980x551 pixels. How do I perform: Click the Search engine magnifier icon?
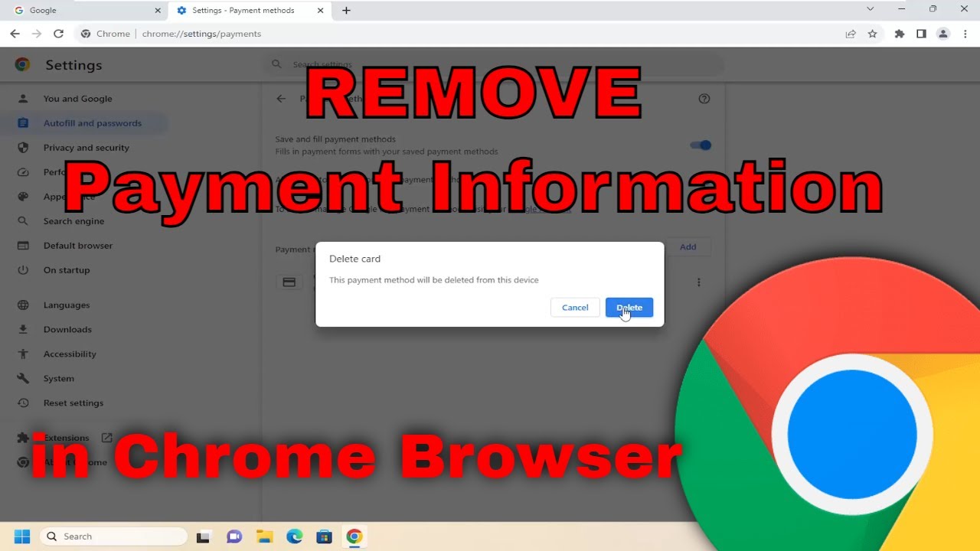pos(23,221)
